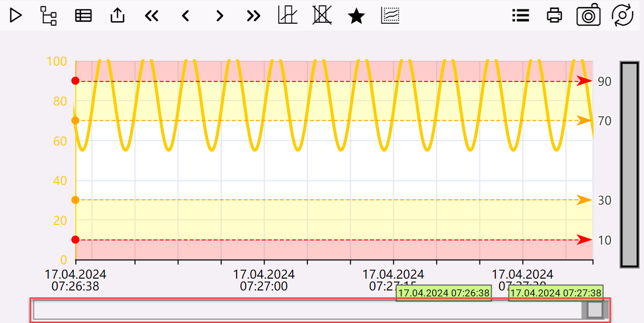
Task: Step forward with single right arrow
Action: click(220, 16)
